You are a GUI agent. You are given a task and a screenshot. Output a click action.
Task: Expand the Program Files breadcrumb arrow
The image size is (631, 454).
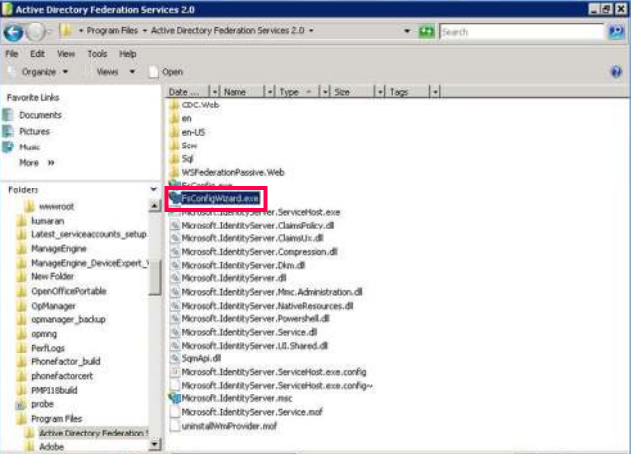(x=144, y=31)
